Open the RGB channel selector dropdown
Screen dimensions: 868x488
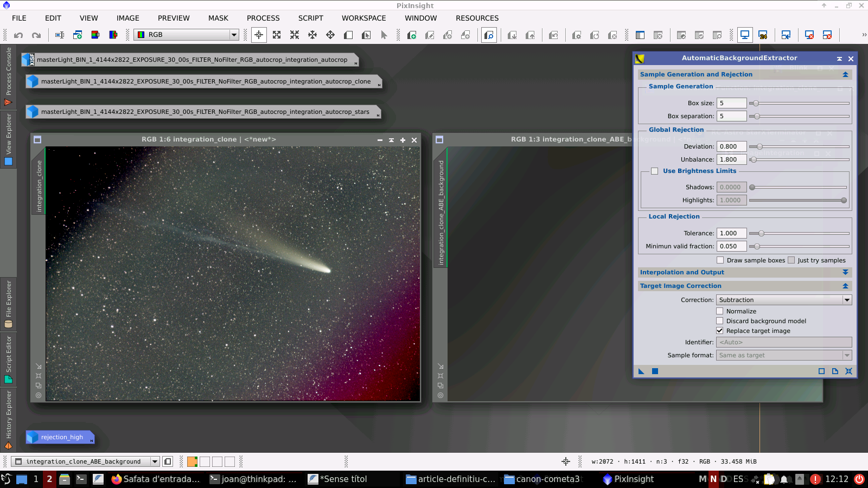[x=186, y=35]
